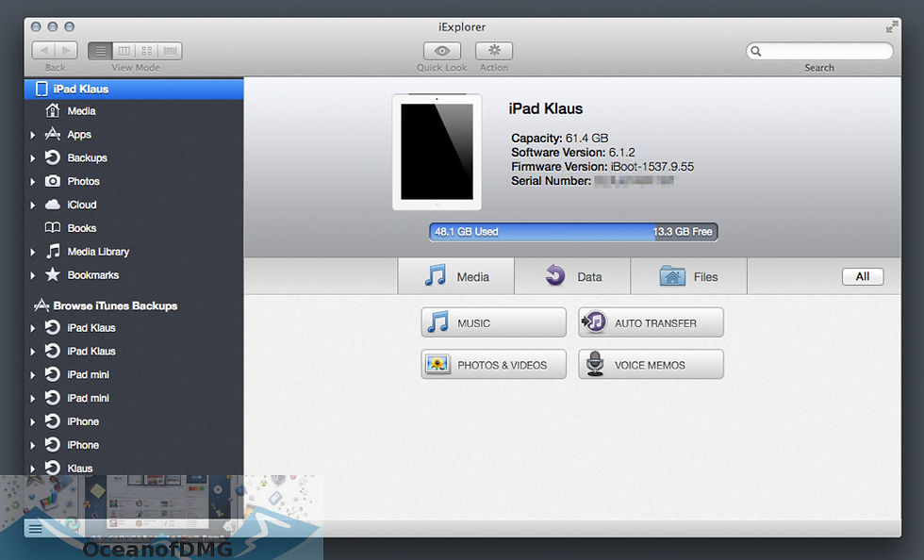Click the 'Capacity: 61.4 GB' text
Image resolution: width=924 pixels, height=560 pixels.
559,138
